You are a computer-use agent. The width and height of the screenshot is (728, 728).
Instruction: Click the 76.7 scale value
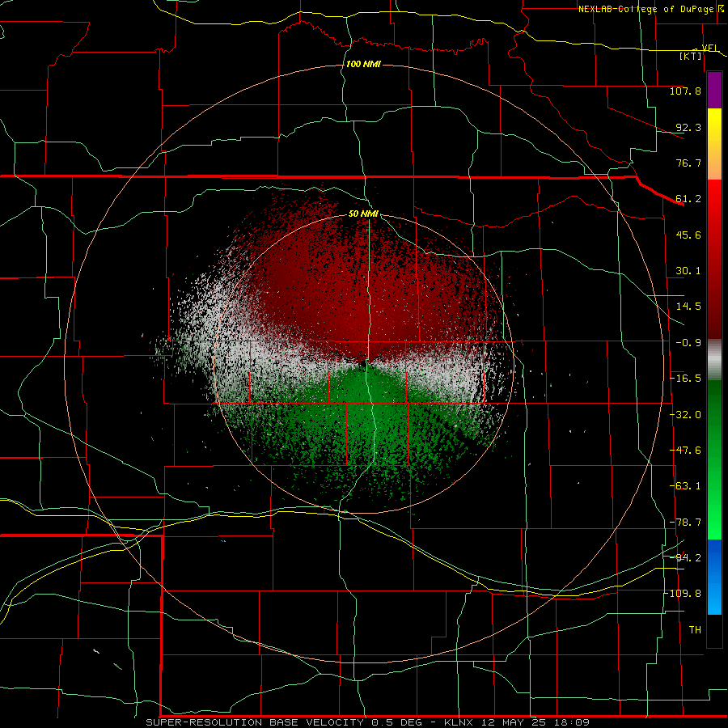(688, 163)
